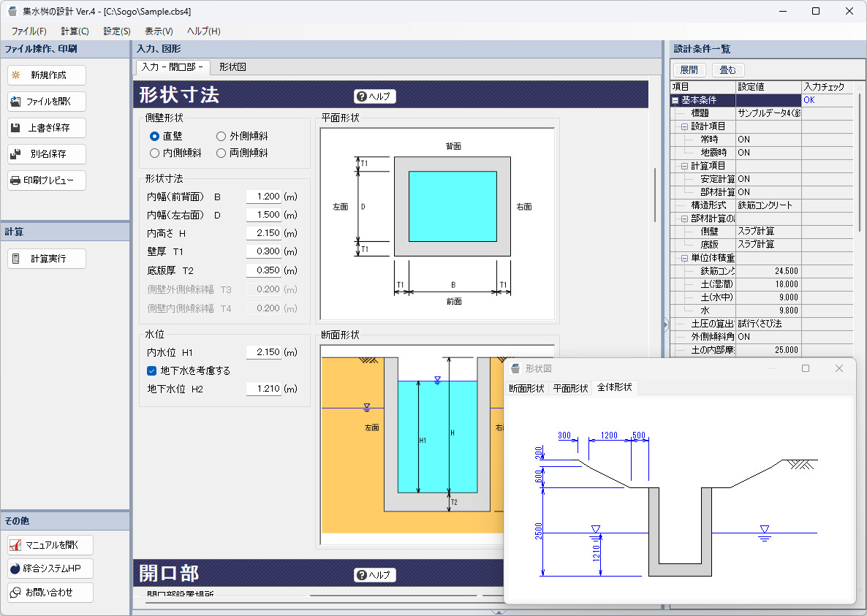Screen dimensions: 867x616
Task: Uncheck 地下水を考慮する checkbox
Action: click(152, 370)
